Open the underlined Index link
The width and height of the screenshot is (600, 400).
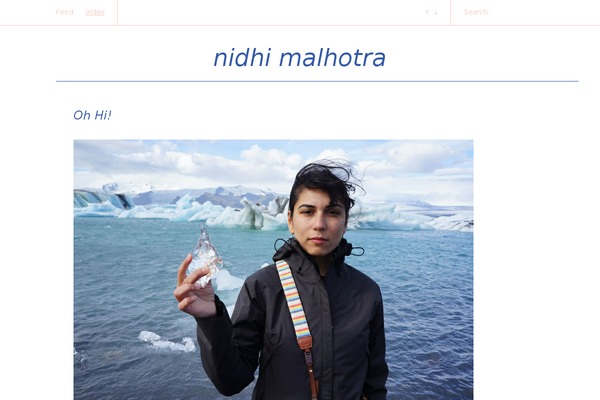coord(95,12)
